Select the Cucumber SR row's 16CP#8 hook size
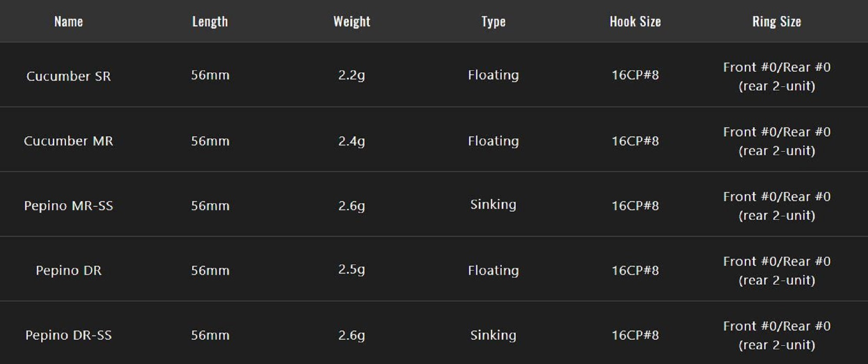 tap(635, 75)
